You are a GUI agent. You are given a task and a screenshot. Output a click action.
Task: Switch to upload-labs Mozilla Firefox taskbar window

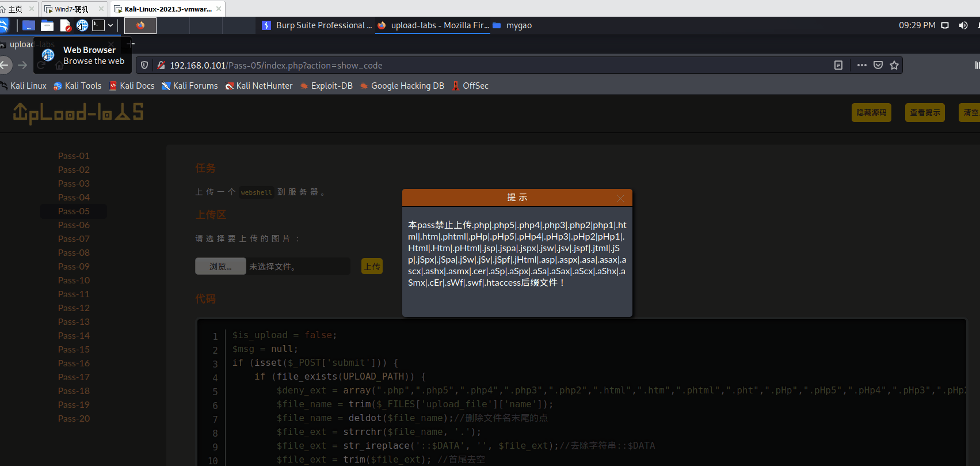pos(433,25)
